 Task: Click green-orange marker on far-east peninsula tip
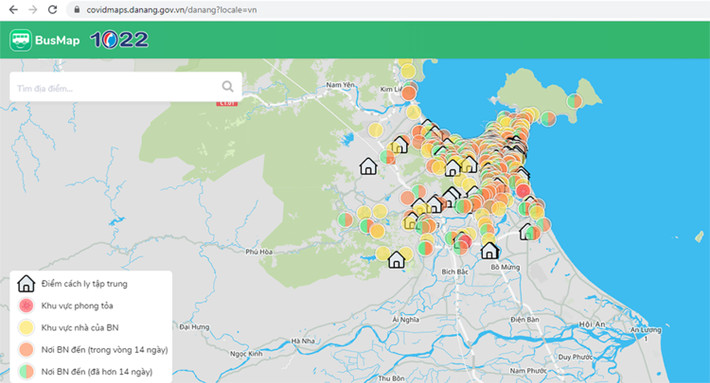(574, 101)
